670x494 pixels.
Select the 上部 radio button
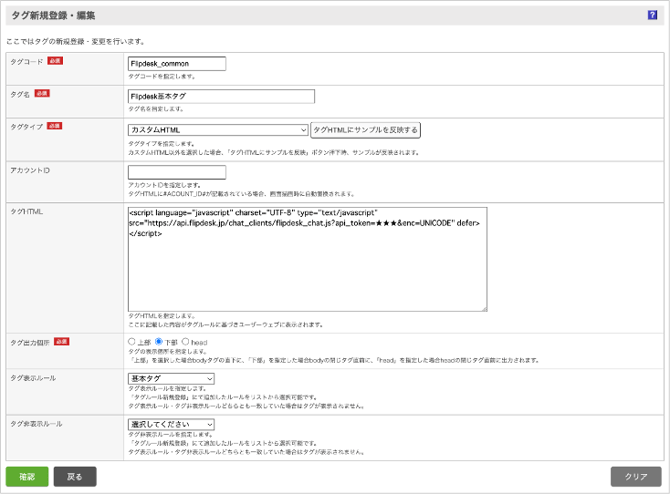coord(133,342)
